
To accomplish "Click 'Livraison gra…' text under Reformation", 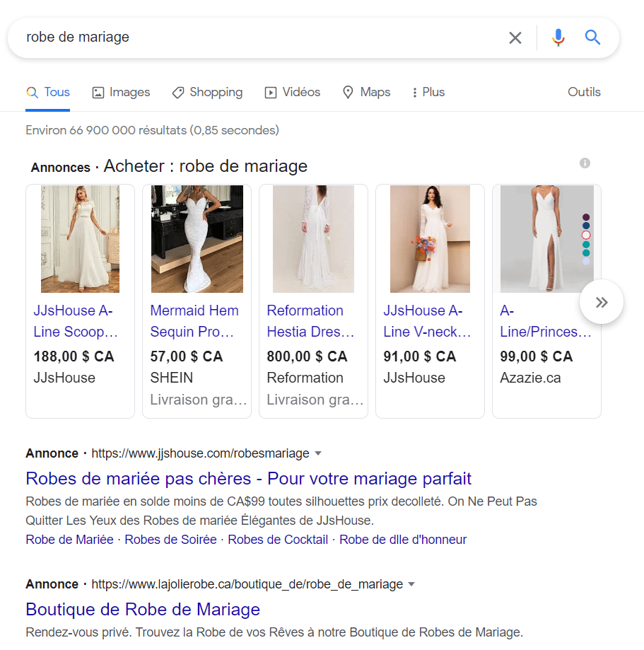I will [315, 400].
